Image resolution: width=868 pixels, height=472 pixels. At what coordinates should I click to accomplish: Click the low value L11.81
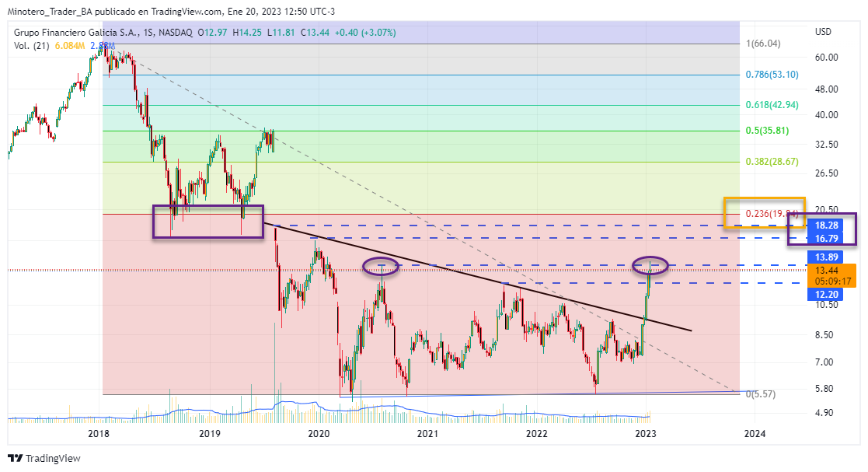click(281, 33)
